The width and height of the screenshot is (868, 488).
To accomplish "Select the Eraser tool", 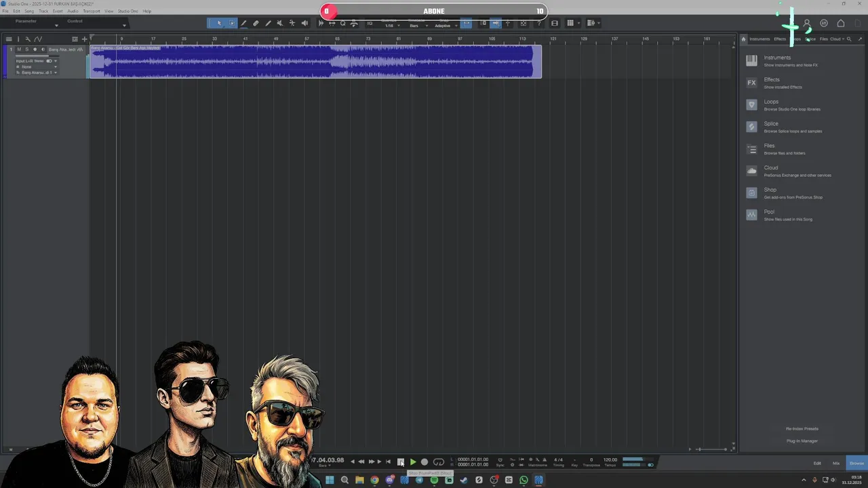I will point(256,23).
